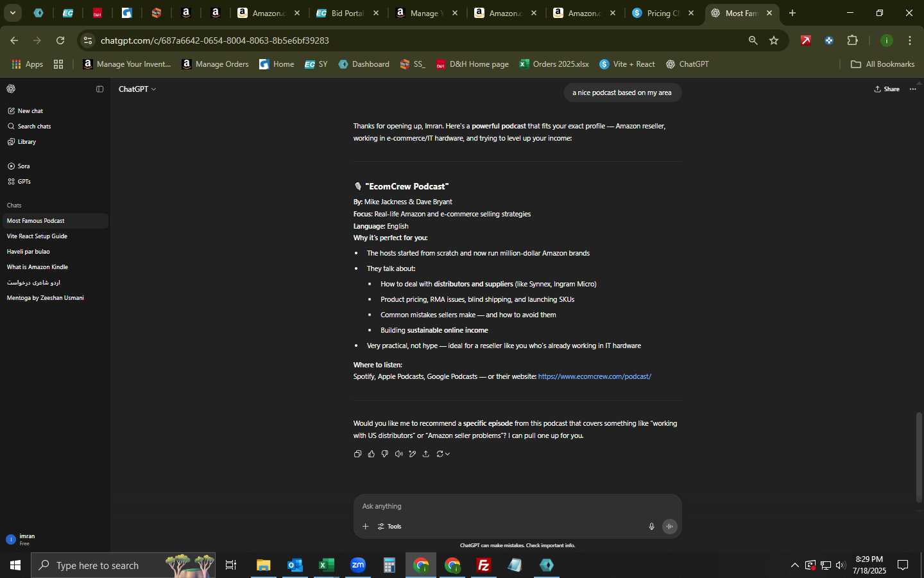
Task: Open Edit in canvas for the response
Action: pos(413,454)
